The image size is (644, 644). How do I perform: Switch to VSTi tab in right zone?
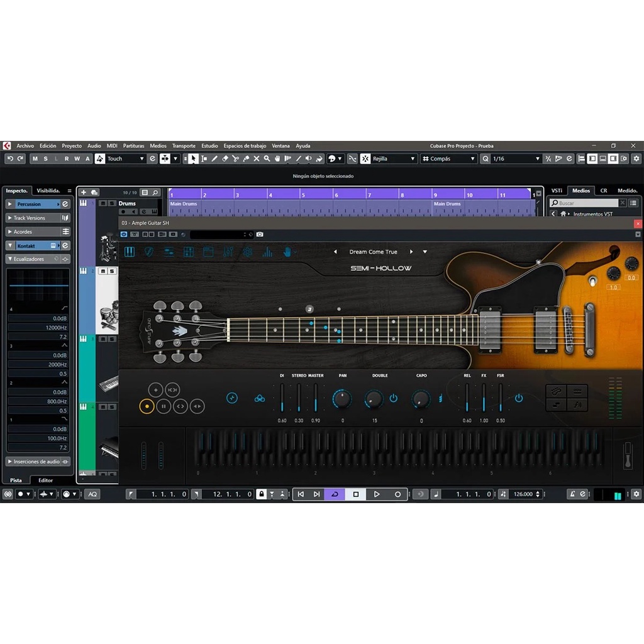click(x=557, y=191)
